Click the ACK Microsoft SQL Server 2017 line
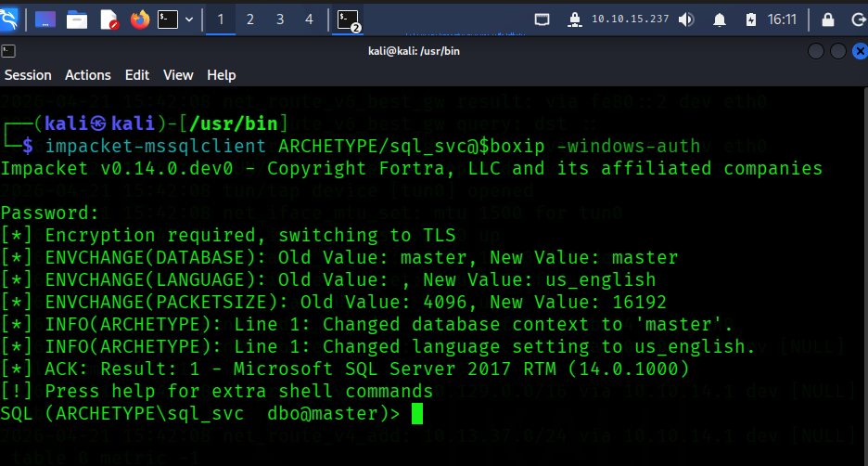The width and height of the screenshot is (868, 466). click(345, 369)
